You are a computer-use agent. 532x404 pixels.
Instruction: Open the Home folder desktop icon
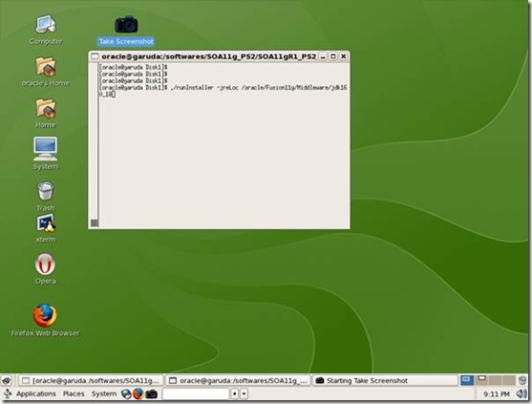click(46, 114)
